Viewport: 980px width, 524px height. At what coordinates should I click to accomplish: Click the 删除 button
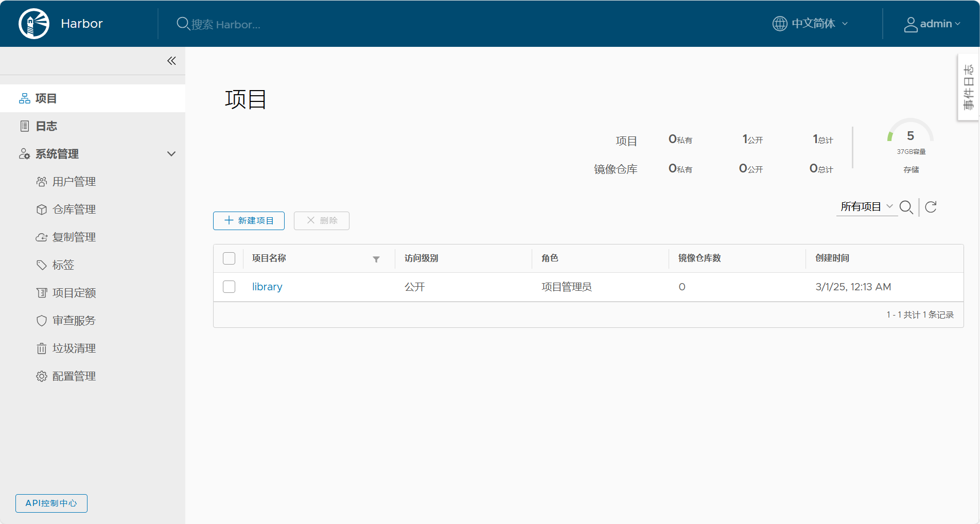(x=322, y=221)
